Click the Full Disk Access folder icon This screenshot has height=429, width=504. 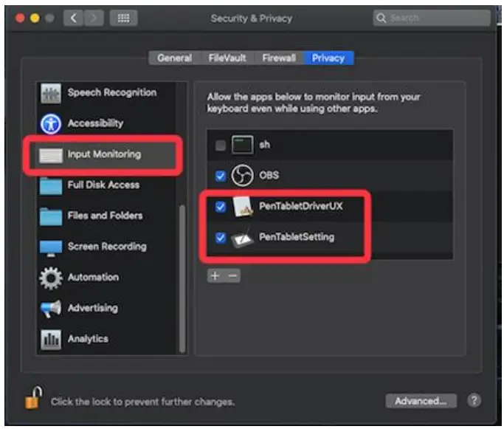51,186
